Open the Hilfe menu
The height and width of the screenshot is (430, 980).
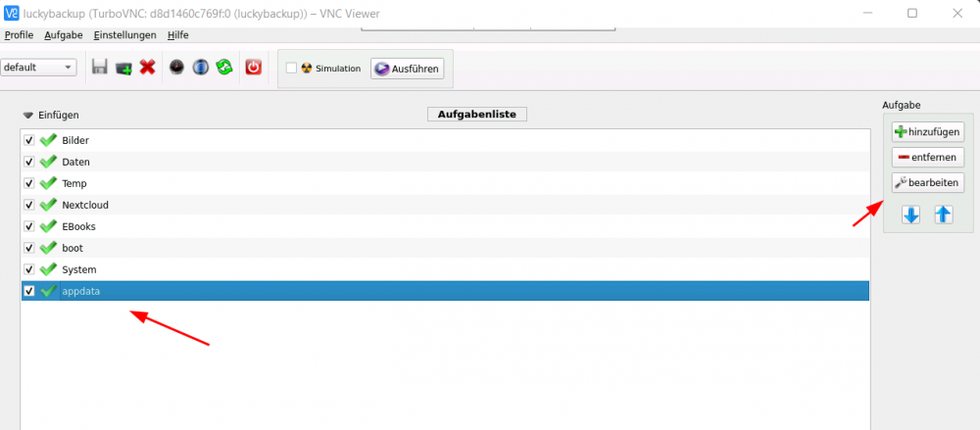coord(178,35)
